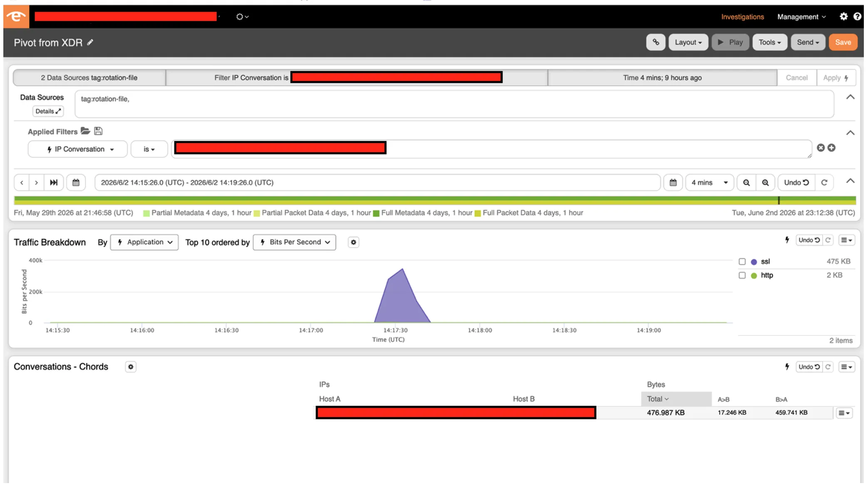
Task: Open the Application dropdown in Traffic Breakdown
Action: pyautogui.click(x=144, y=242)
